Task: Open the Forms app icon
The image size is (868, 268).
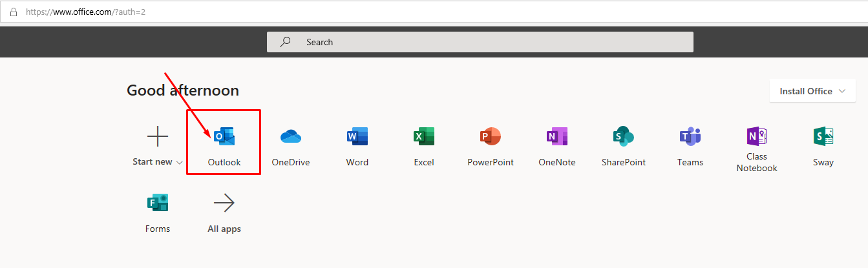Action: point(158,203)
